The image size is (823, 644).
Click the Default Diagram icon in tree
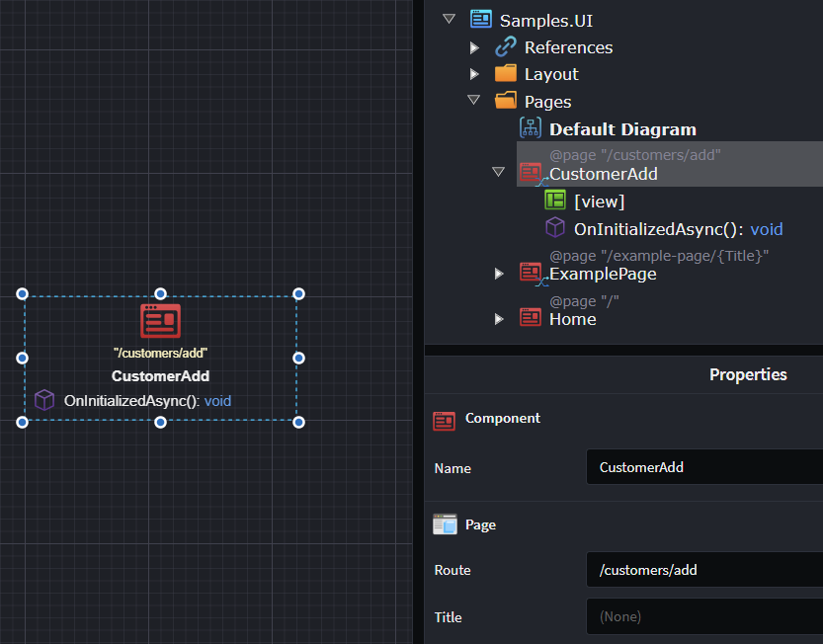point(531,128)
